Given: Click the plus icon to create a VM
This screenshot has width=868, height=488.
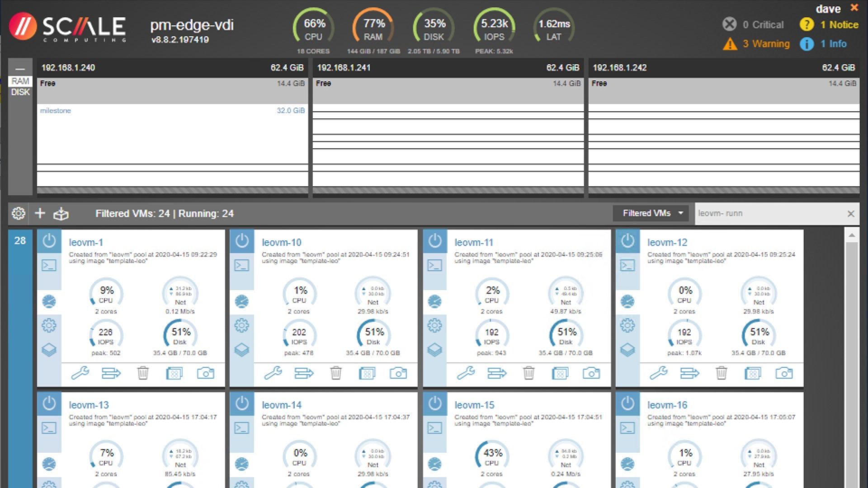Looking at the screenshot, I should (x=40, y=213).
